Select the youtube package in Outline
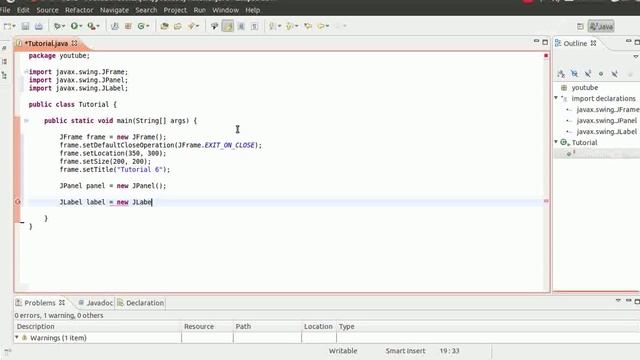Screen dimensions: 640x360 point(584,87)
